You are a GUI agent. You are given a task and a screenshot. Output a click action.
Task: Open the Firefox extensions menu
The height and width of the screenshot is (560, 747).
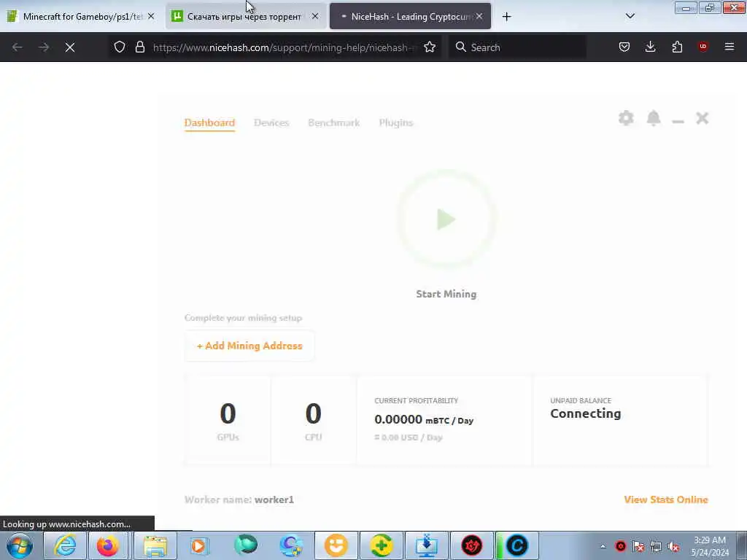[x=677, y=47]
